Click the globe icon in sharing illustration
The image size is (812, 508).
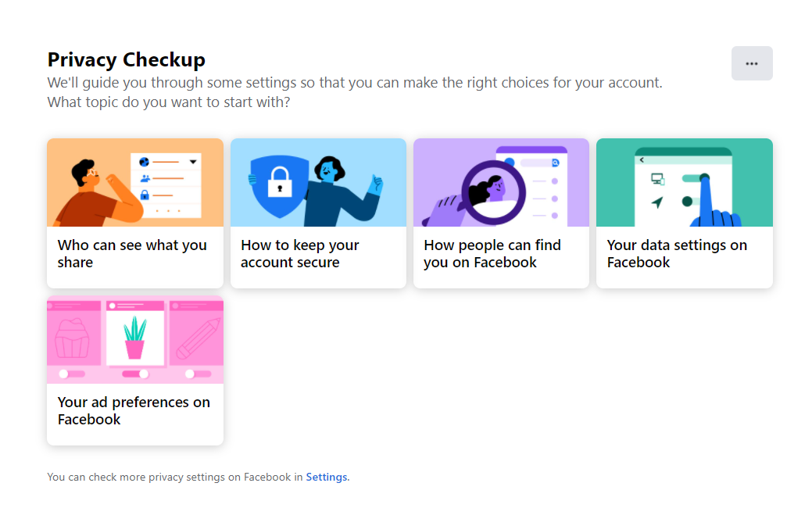[144, 162]
